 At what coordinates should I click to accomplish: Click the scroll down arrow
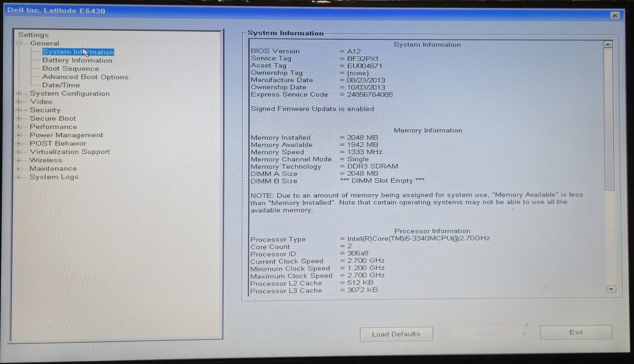click(x=611, y=289)
